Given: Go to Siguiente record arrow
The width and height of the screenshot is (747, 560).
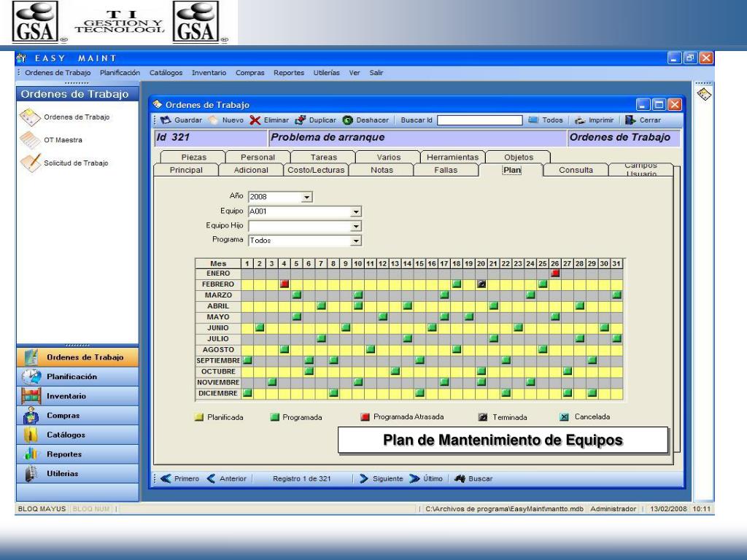Looking at the screenshot, I should pyautogui.click(x=363, y=478).
